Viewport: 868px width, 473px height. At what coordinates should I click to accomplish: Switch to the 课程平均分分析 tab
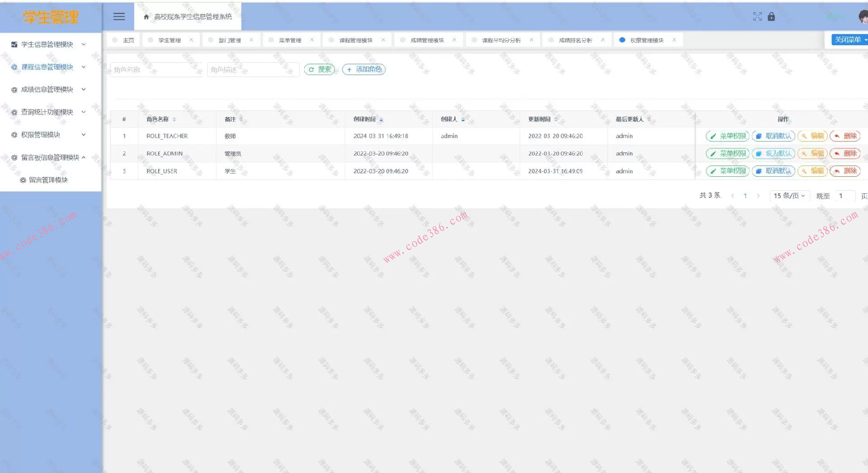click(x=502, y=40)
